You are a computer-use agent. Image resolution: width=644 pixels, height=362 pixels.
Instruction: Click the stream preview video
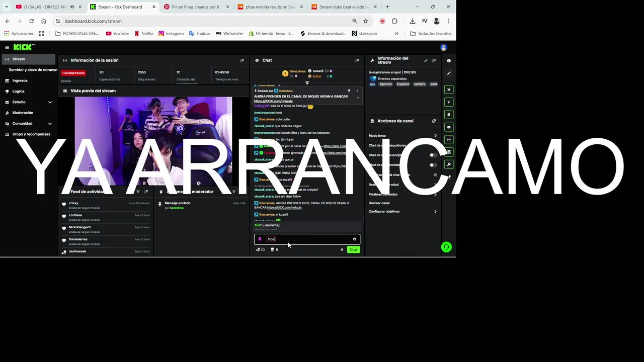pos(153,141)
